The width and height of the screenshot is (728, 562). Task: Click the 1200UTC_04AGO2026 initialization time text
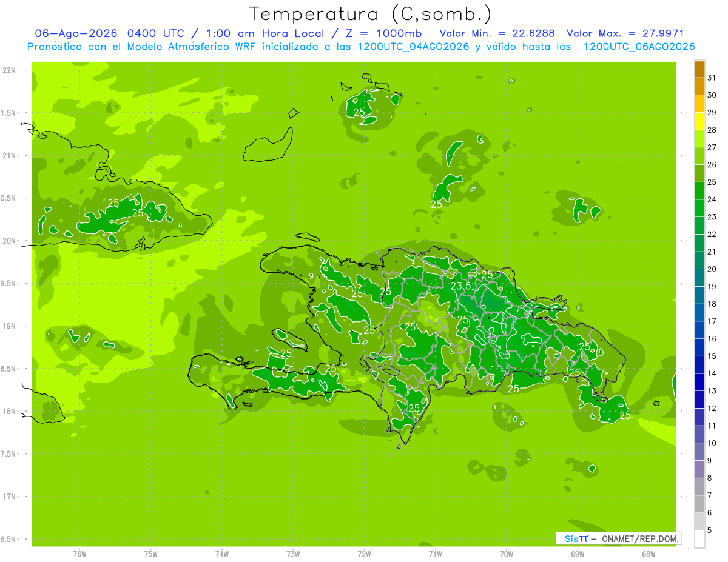point(414,47)
